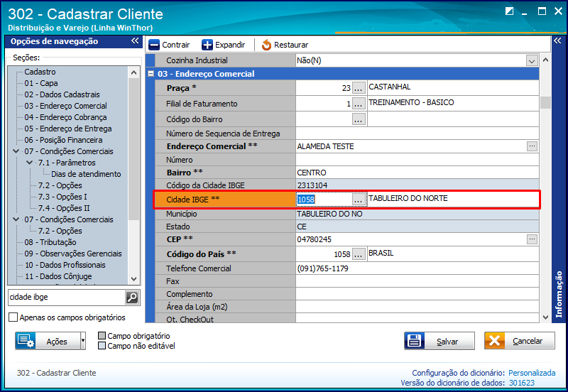Open CEP ellipsis button
568x392 pixels.
tap(532, 239)
